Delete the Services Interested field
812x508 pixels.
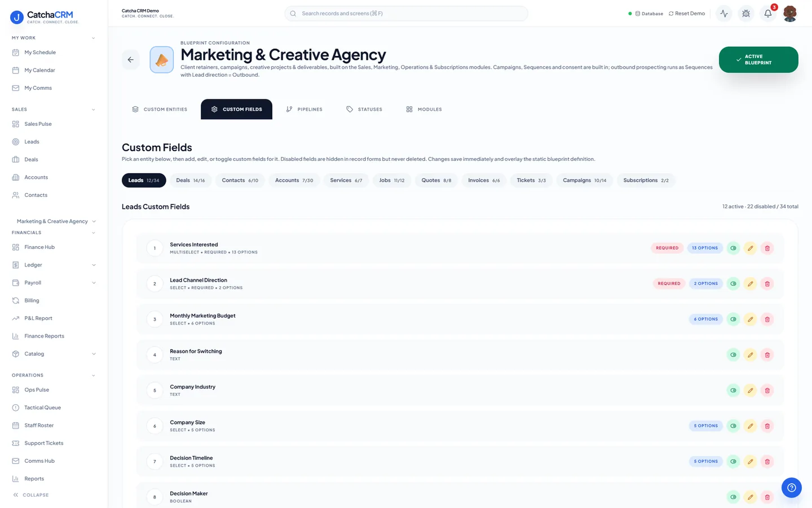tap(767, 248)
